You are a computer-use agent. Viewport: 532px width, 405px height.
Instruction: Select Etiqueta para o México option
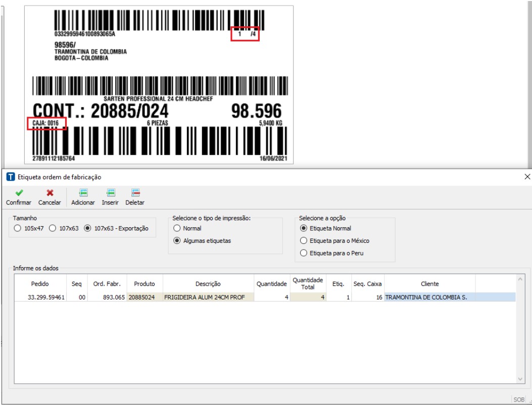pyautogui.click(x=304, y=241)
